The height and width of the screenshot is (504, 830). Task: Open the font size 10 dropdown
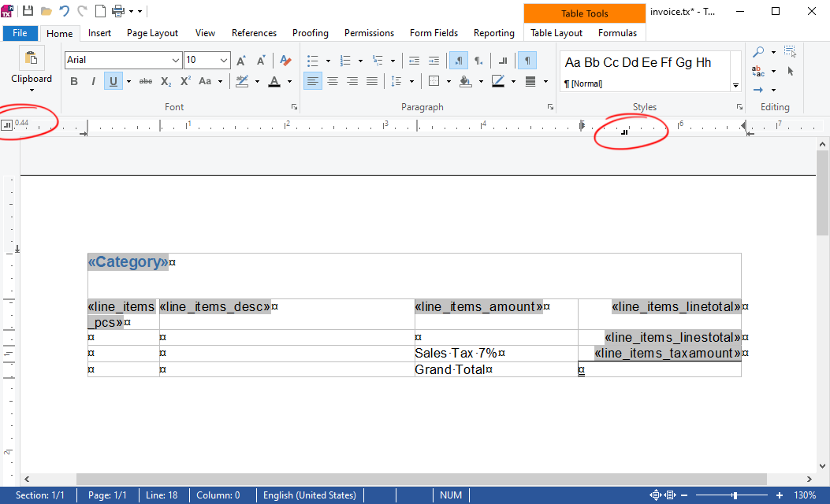point(224,61)
